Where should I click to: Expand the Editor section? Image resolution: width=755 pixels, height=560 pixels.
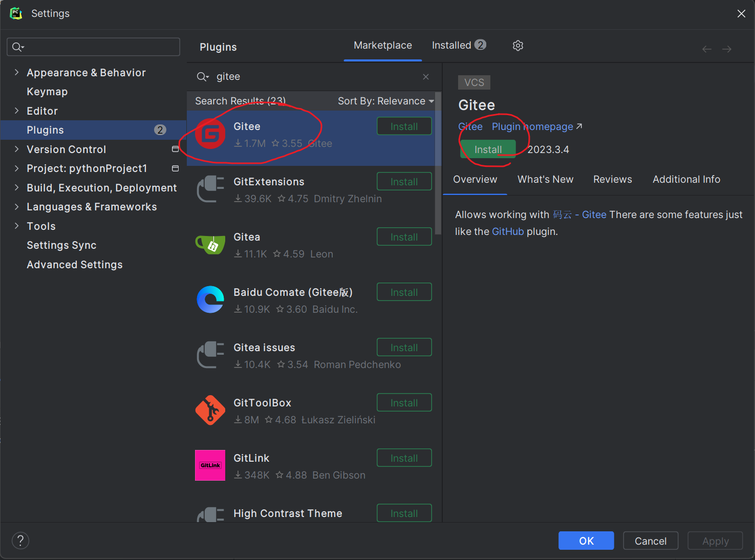pyautogui.click(x=17, y=111)
